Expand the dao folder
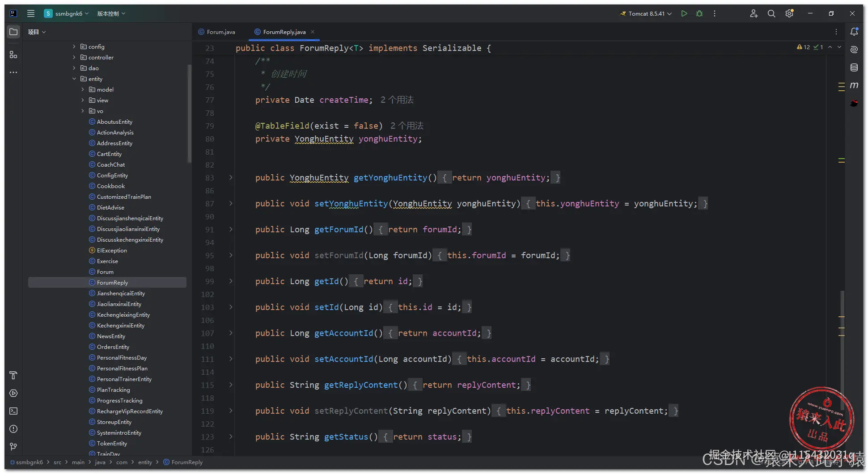This screenshot has width=868, height=474. tap(74, 68)
